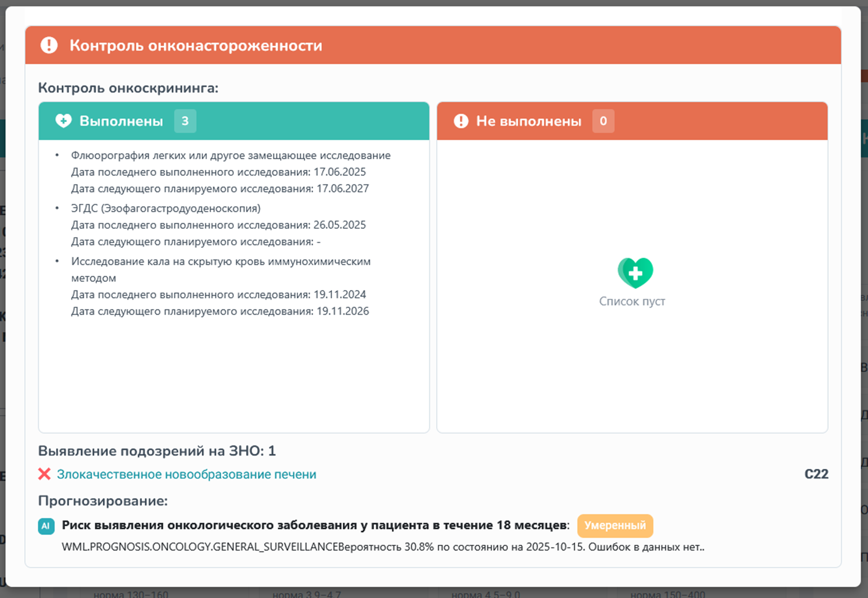Click the green heart icon above Список пуст
This screenshot has height=598, width=868.
[635, 274]
